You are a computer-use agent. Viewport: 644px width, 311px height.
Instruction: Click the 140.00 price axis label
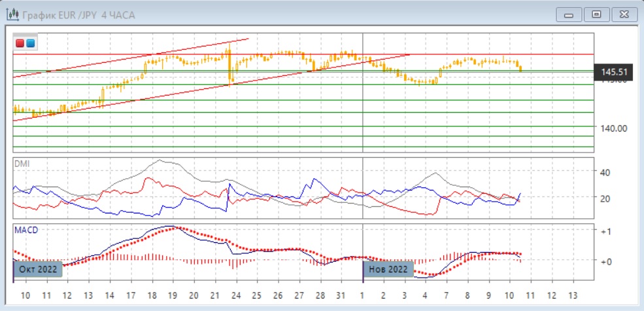pyautogui.click(x=615, y=128)
